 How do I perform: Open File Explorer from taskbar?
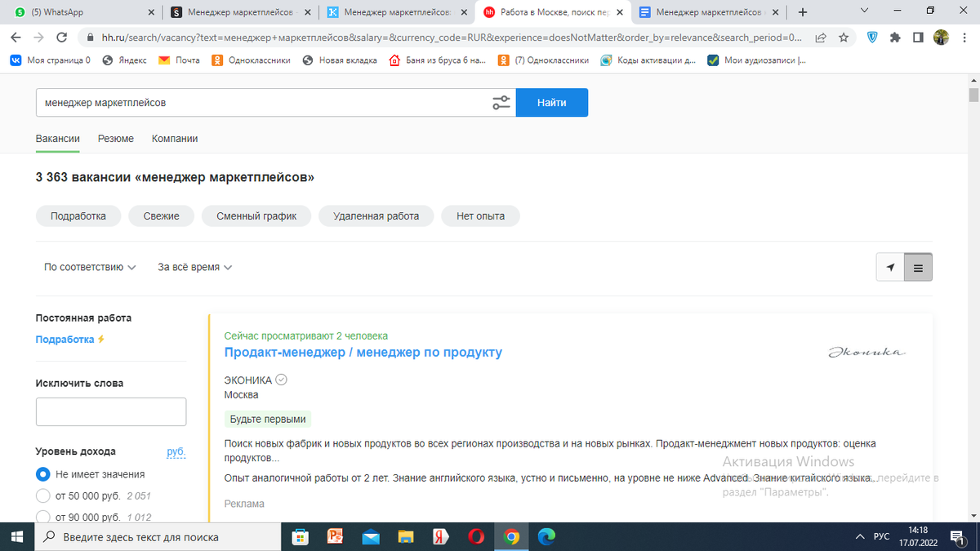click(406, 536)
